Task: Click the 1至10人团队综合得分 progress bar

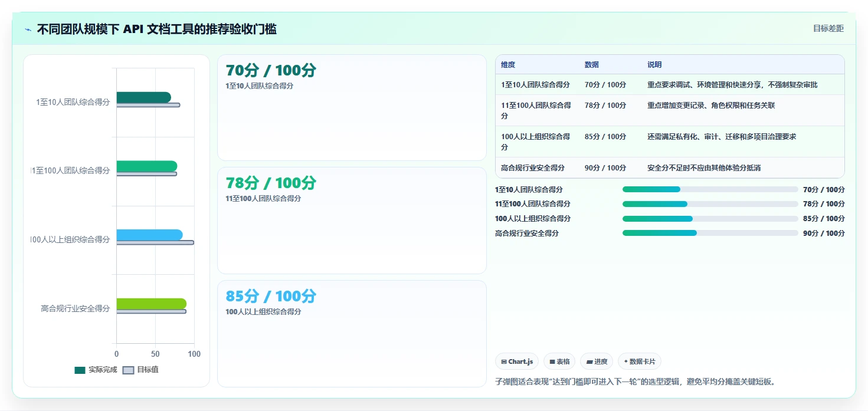Action: tap(710, 189)
